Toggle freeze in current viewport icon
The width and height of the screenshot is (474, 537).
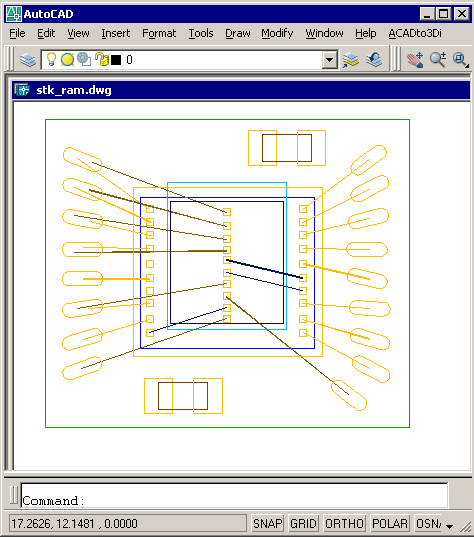(84, 59)
